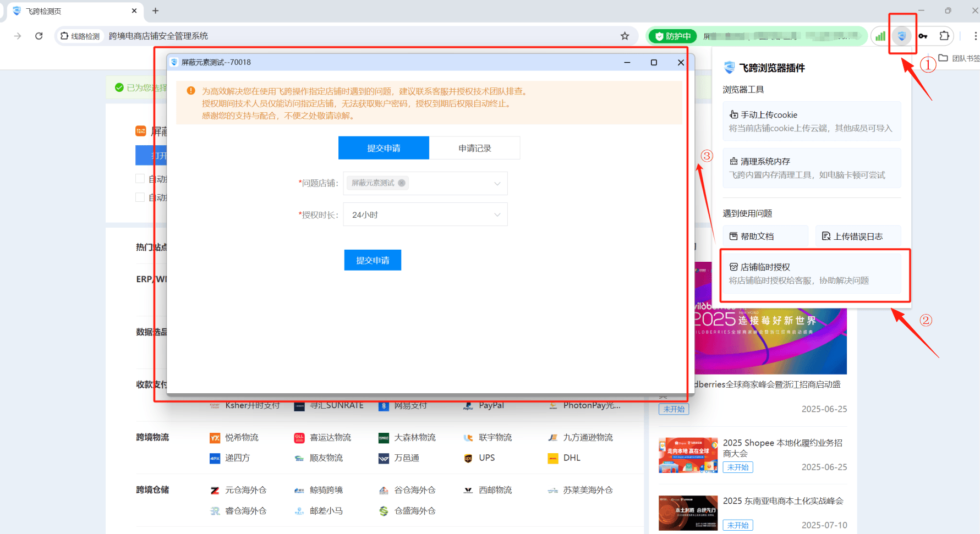
Task: Select the 提交申请 tab
Action: (384, 148)
